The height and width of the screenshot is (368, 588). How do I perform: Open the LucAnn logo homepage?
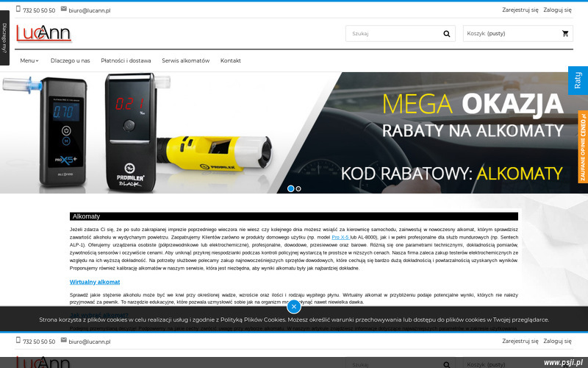click(43, 33)
